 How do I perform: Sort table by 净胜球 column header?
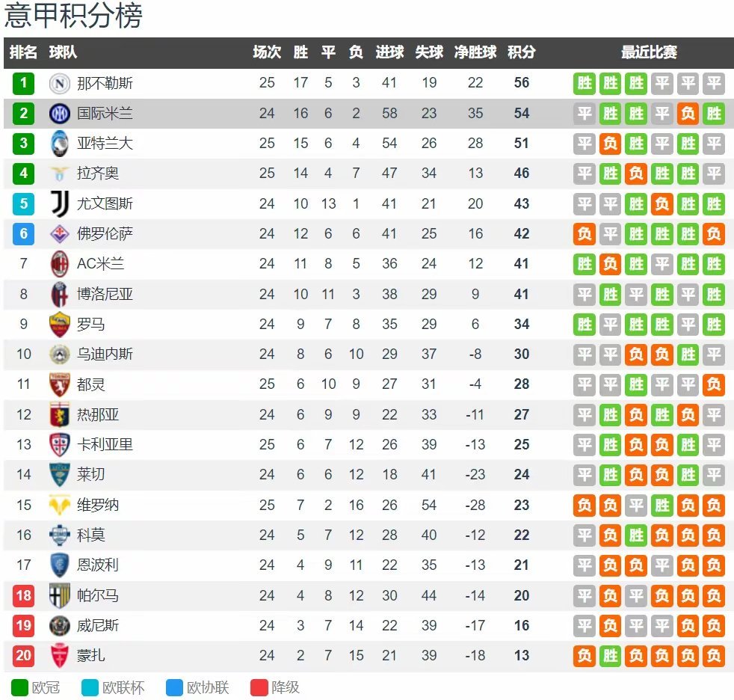coord(475,52)
